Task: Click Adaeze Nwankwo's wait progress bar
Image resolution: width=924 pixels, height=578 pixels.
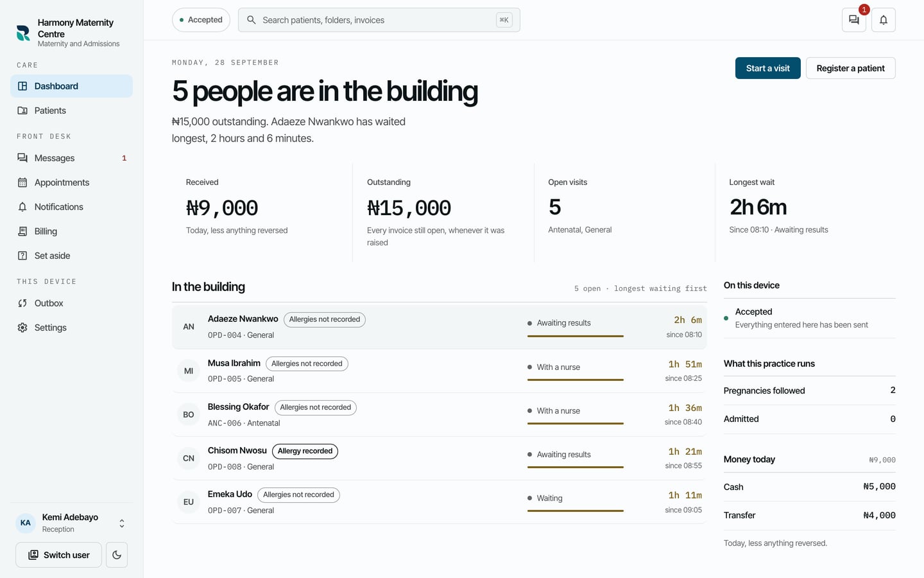Action: (576, 336)
